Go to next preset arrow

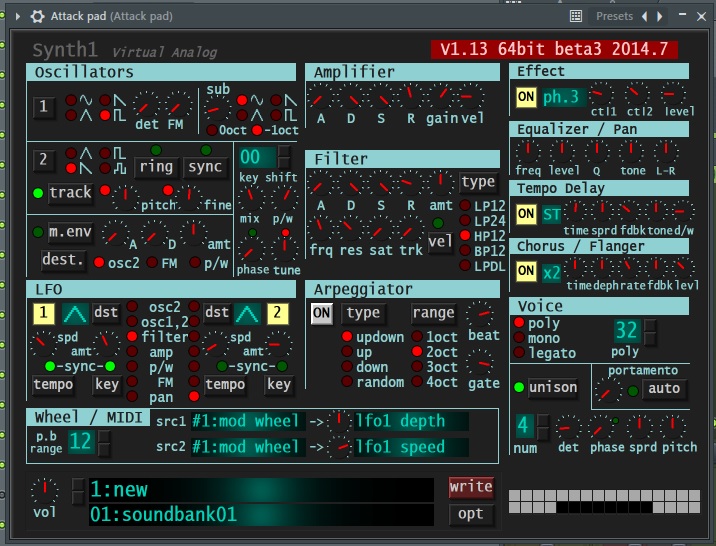pyautogui.click(x=659, y=16)
